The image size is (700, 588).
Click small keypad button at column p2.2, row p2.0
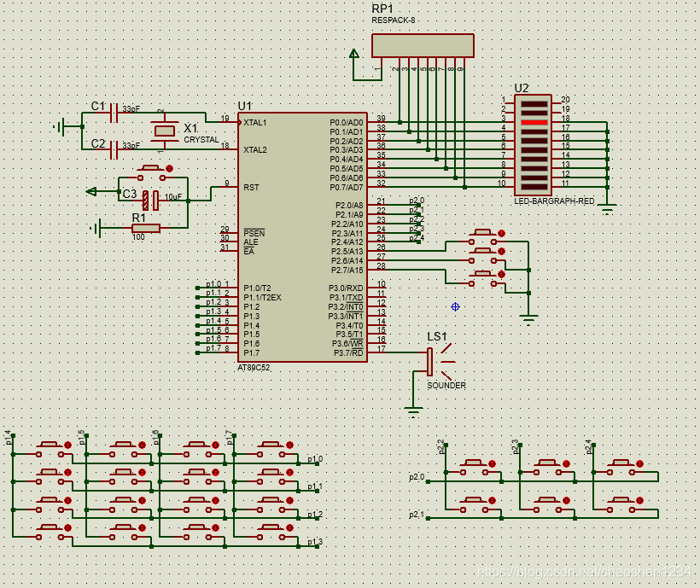click(x=474, y=469)
